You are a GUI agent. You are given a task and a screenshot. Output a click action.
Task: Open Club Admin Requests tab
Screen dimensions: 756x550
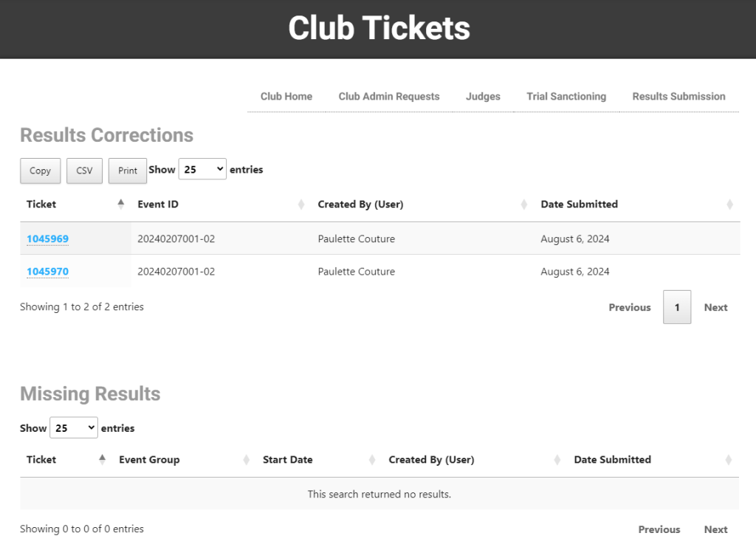pos(389,97)
